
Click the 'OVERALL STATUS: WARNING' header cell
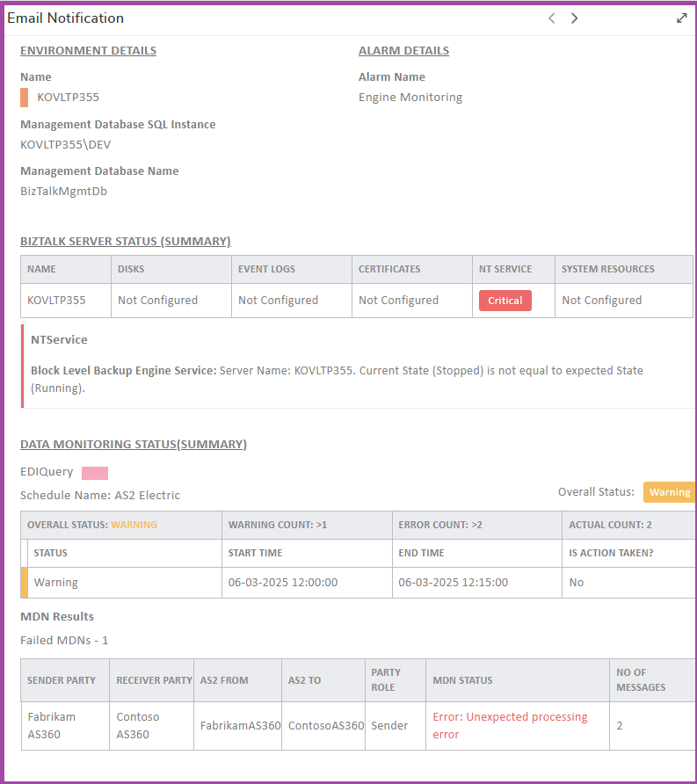pyautogui.click(x=121, y=525)
